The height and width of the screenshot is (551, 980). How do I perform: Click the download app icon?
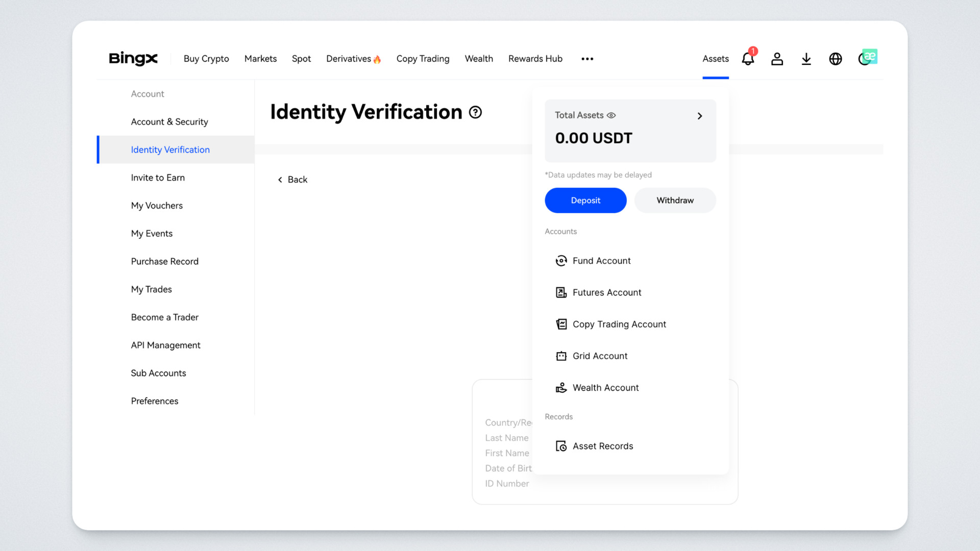[806, 59]
